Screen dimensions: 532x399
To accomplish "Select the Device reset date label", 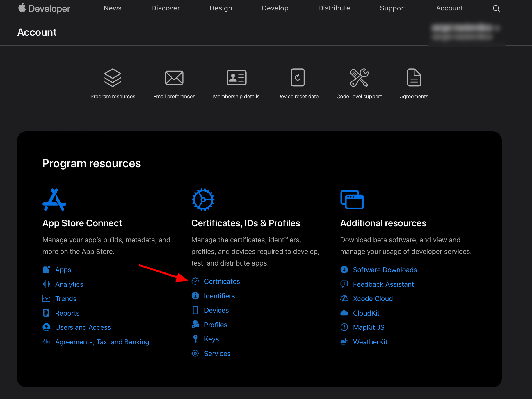I will pos(298,97).
